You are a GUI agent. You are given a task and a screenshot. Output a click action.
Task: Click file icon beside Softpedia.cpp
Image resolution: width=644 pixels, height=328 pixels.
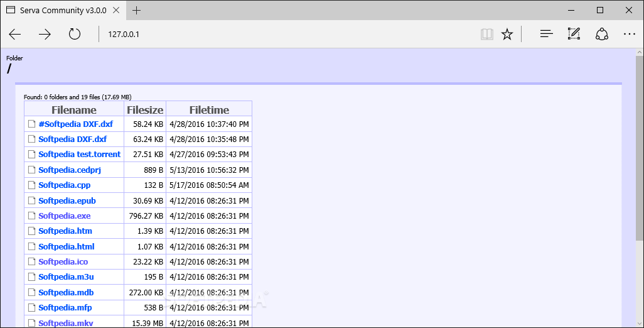(x=31, y=185)
